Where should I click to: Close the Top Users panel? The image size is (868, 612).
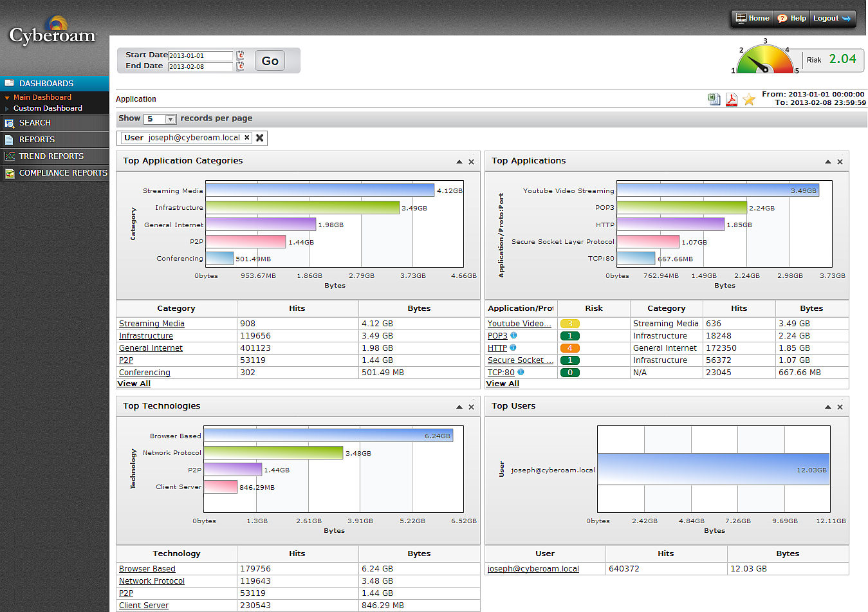click(840, 407)
